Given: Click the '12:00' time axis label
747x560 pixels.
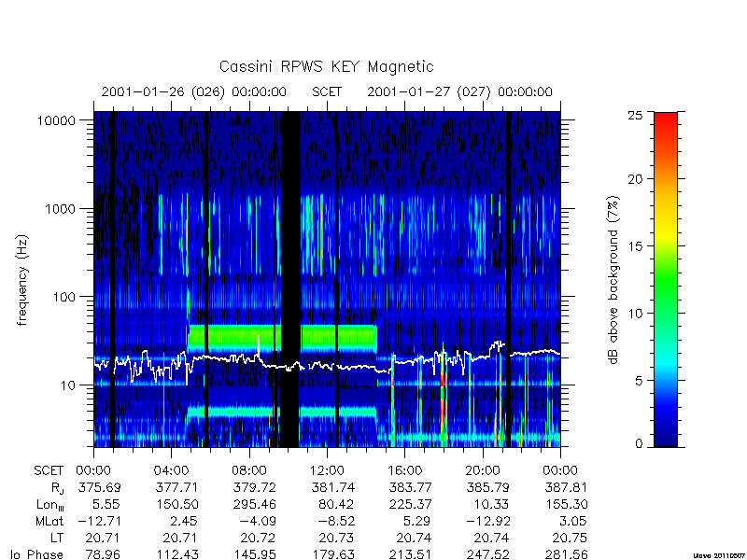Looking at the screenshot, I should (327, 471).
